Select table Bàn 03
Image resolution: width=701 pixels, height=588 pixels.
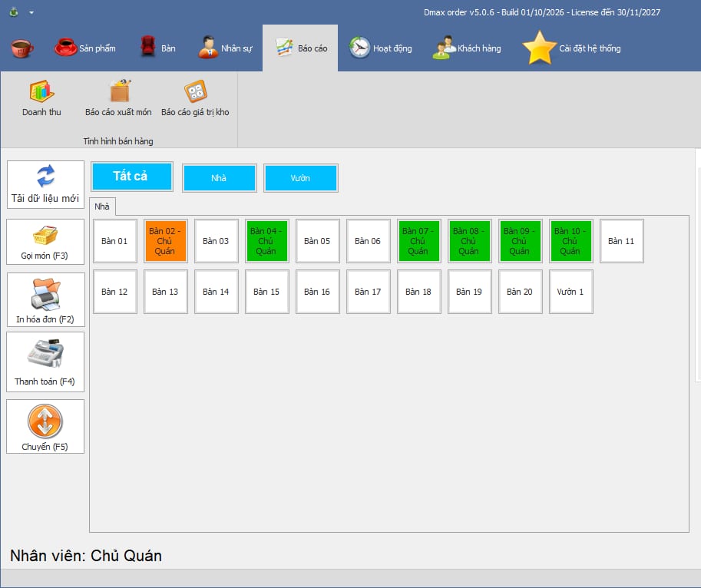pyautogui.click(x=217, y=241)
